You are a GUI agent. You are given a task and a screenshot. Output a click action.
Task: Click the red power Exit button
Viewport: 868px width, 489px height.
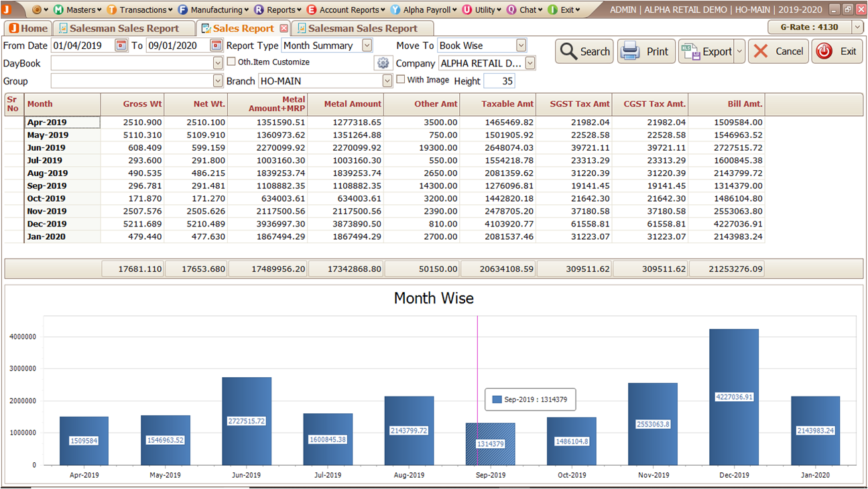click(x=836, y=52)
